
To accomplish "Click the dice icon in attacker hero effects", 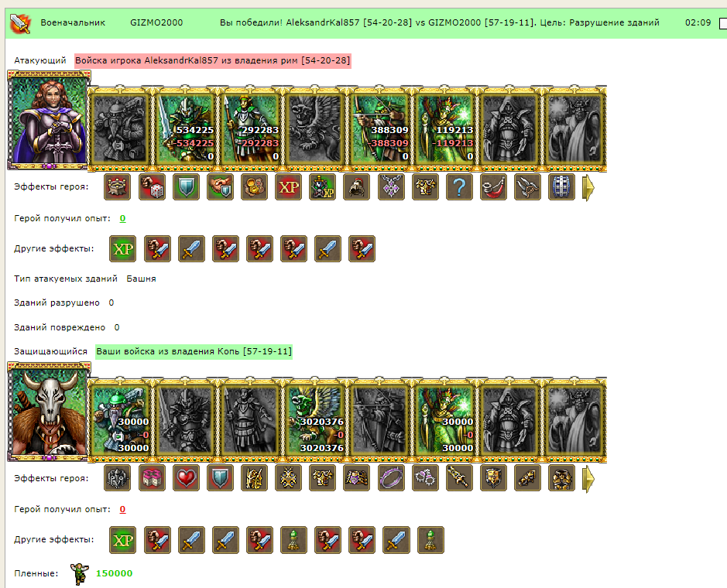I will [x=152, y=187].
